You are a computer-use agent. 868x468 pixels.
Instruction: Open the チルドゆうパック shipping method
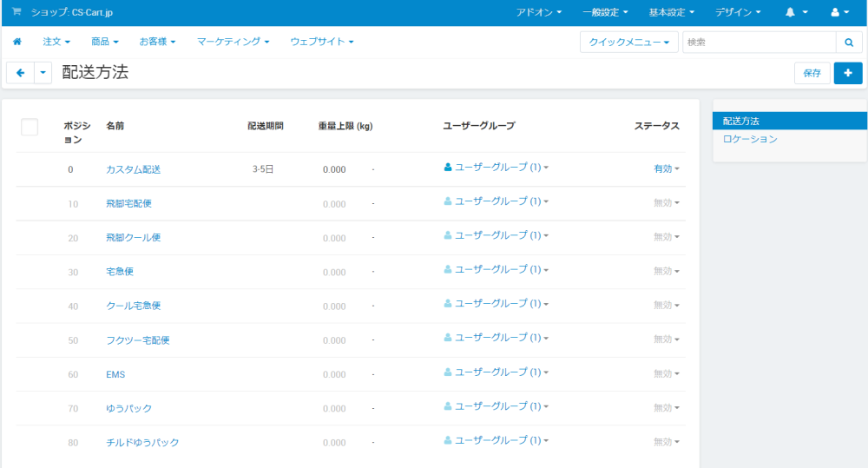(142, 443)
